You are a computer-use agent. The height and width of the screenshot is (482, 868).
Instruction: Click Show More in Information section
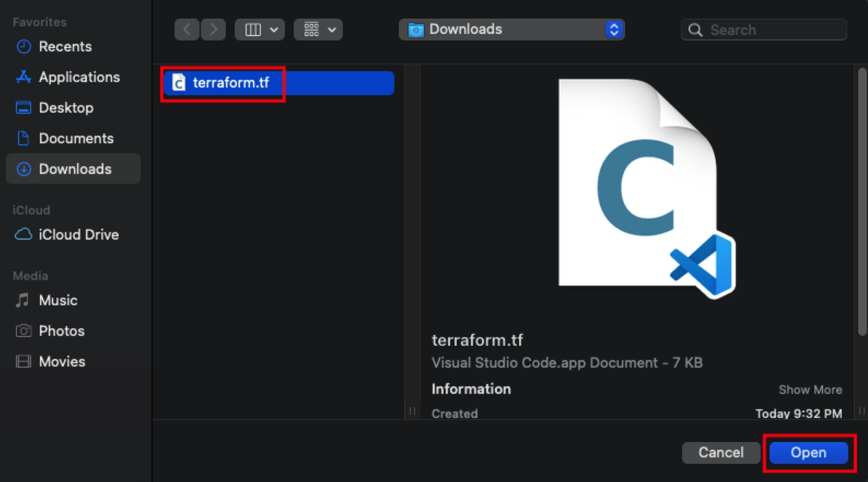tap(810, 390)
